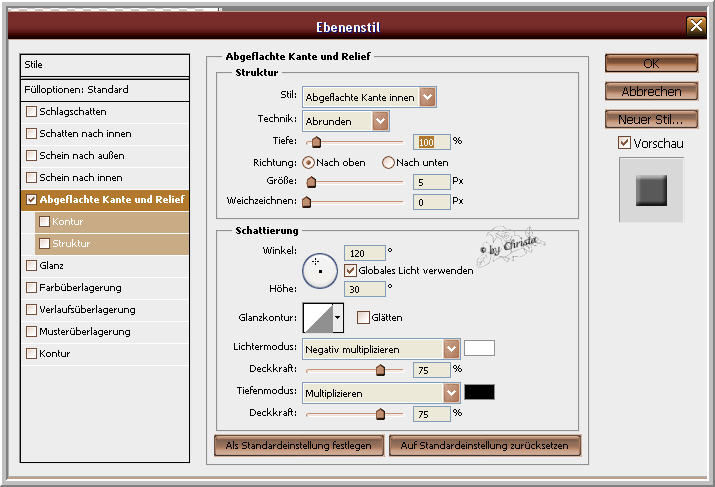Viewport: 715px width, 487px height.
Task: Select the Nach unten radio button
Action: [388, 162]
